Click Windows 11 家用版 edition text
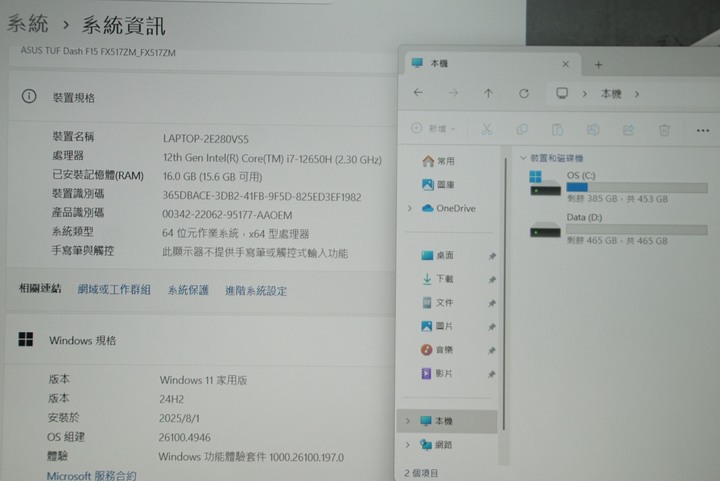Screen dimensions: 720x481 (x=203, y=380)
